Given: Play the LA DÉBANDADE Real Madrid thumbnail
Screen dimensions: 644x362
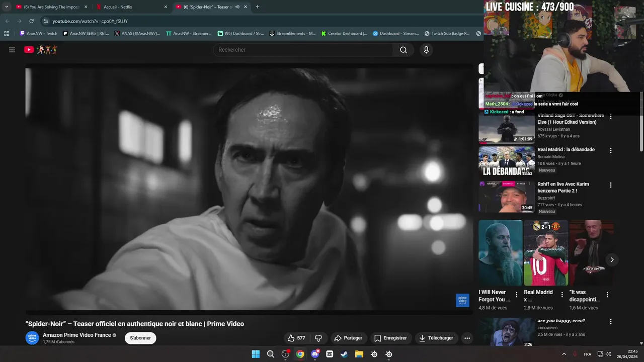Looking at the screenshot, I should (507, 161).
